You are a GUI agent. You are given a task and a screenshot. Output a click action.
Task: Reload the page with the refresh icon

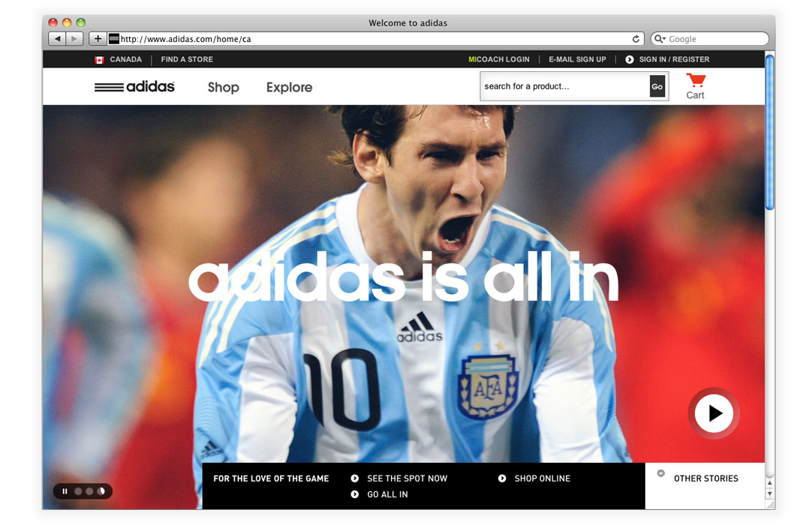pyautogui.click(x=636, y=39)
